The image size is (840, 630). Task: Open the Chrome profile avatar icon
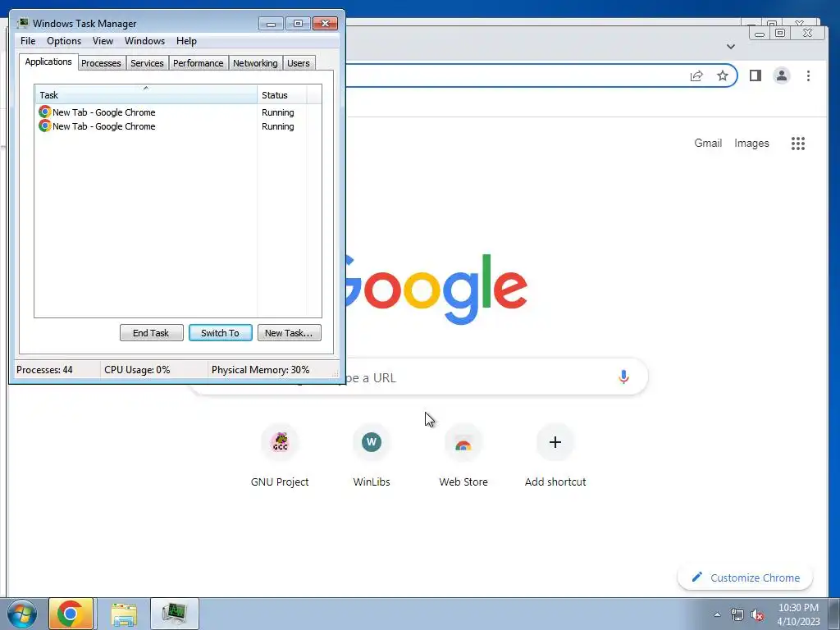(x=782, y=75)
